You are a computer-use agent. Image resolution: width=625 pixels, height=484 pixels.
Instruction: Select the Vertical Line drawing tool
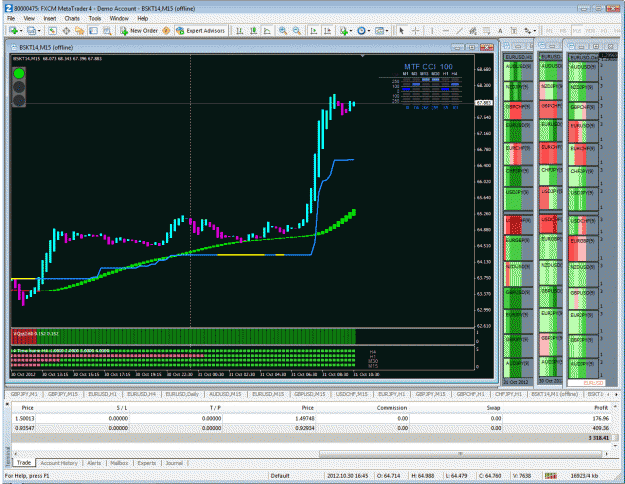click(432, 31)
